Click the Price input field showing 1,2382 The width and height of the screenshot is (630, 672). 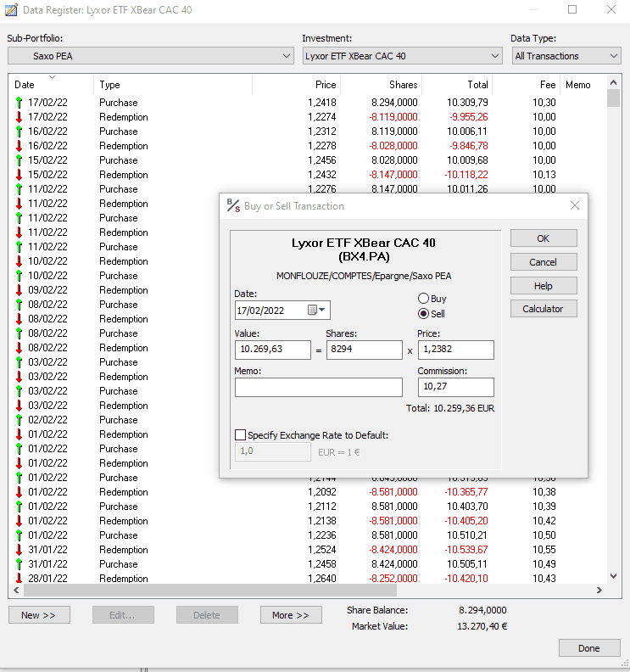click(455, 350)
